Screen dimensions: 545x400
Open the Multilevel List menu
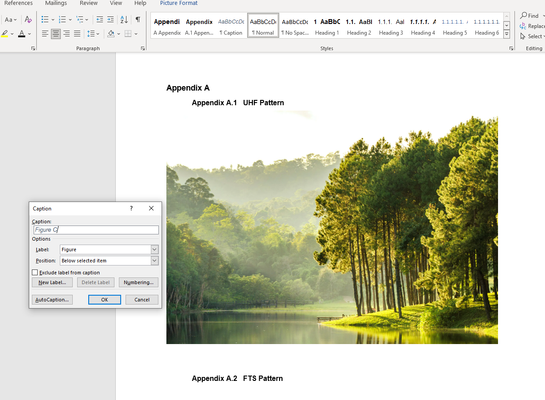[x=82, y=19]
